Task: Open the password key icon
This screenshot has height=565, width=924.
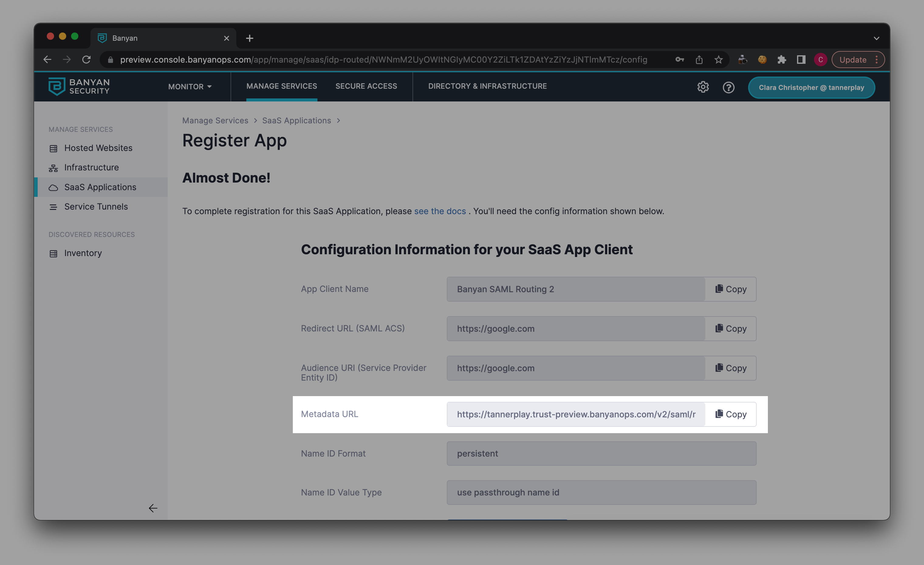Action: [679, 60]
